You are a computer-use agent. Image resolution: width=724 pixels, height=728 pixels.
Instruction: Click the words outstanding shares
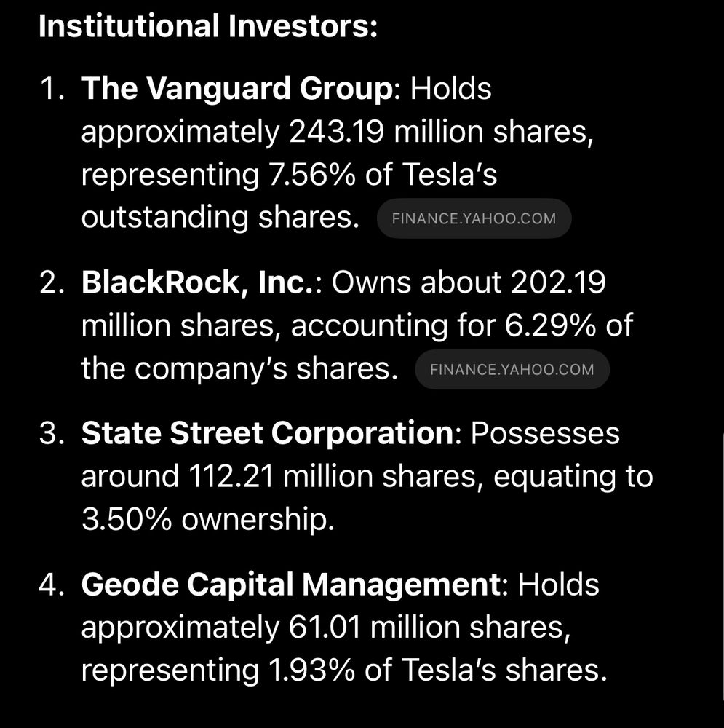[220, 217]
